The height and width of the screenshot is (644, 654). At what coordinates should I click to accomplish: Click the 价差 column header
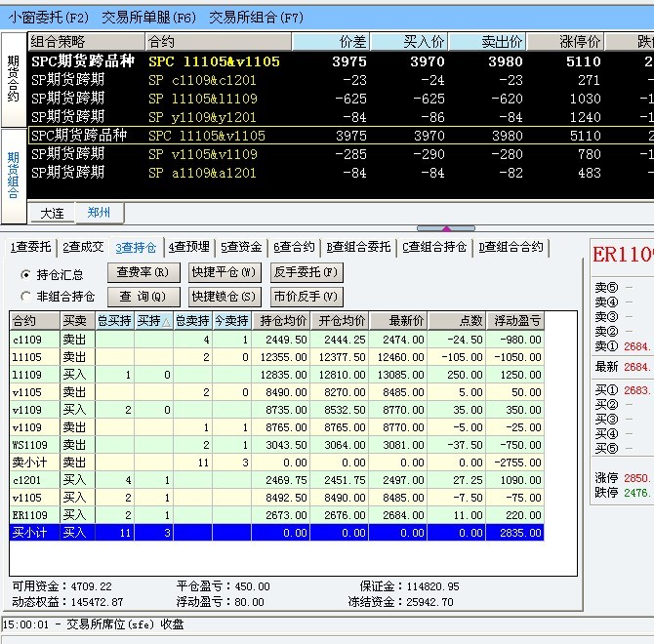tap(331, 42)
